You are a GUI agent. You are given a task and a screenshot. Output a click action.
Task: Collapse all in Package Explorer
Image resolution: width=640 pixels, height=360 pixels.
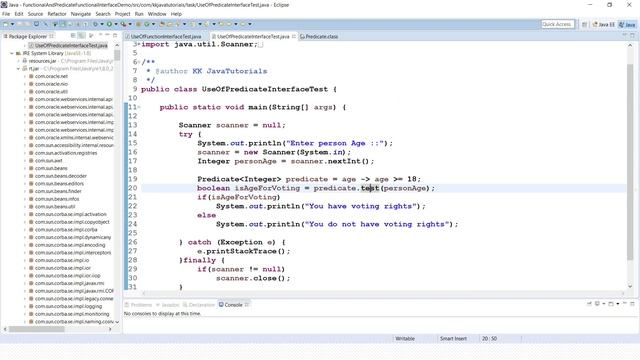coord(73,36)
